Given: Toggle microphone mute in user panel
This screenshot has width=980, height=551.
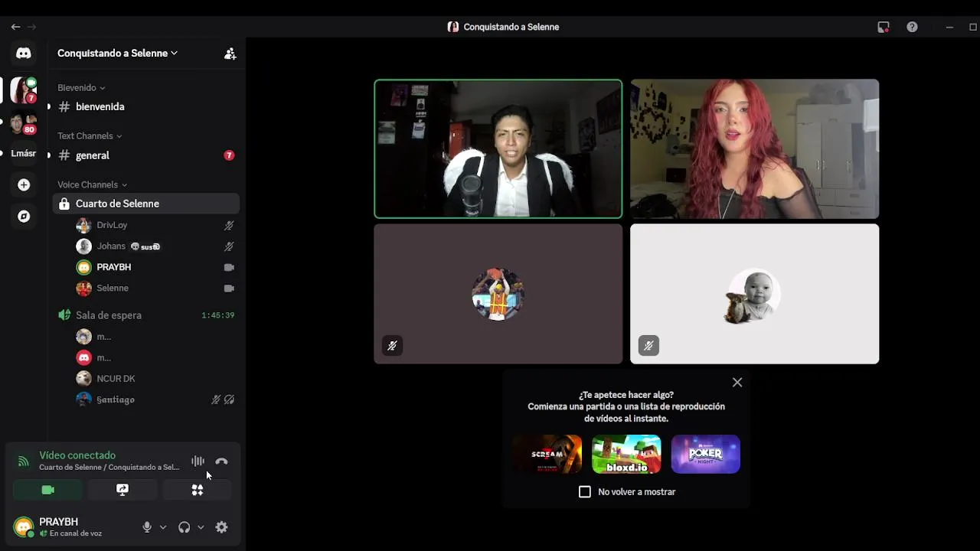Looking at the screenshot, I should point(147,527).
